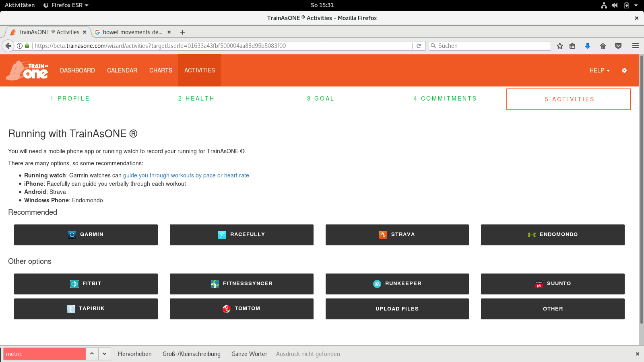Viewport: 644px width, 362px height.
Task: Close the bowel movements Google tab
Action: click(169, 32)
